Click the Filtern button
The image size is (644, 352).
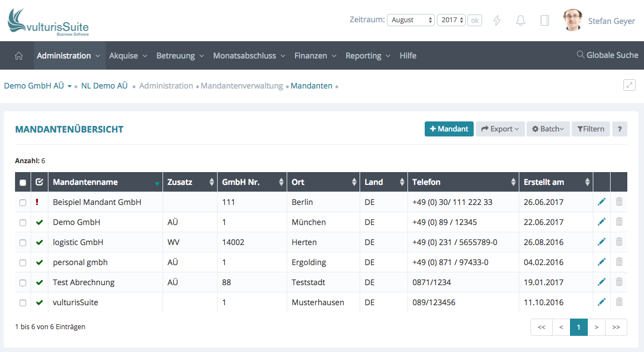point(591,129)
